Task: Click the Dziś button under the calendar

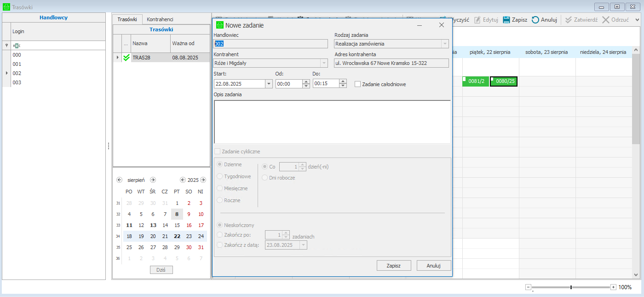Action: pyautogui.click(x=161, y=270)
